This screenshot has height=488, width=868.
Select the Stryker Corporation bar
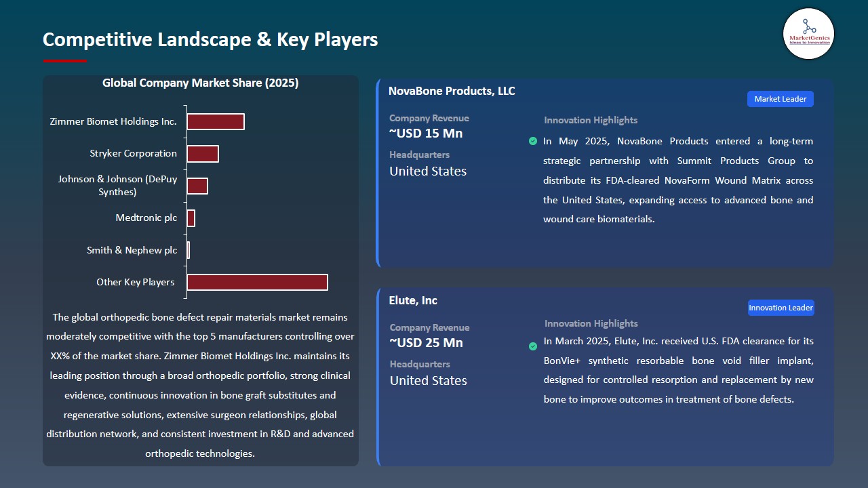tap(202, 153)
